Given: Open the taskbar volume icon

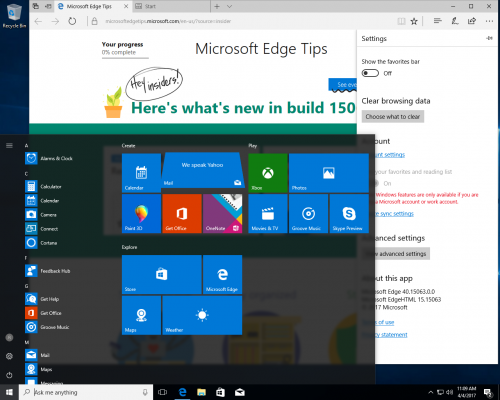Looking at the screenshot, I should 450,392.
